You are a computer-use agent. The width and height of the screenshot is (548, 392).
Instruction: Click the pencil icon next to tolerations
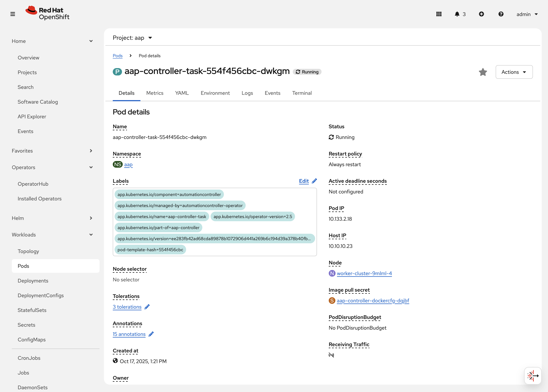pyautogui.click(x=147, y=307)
